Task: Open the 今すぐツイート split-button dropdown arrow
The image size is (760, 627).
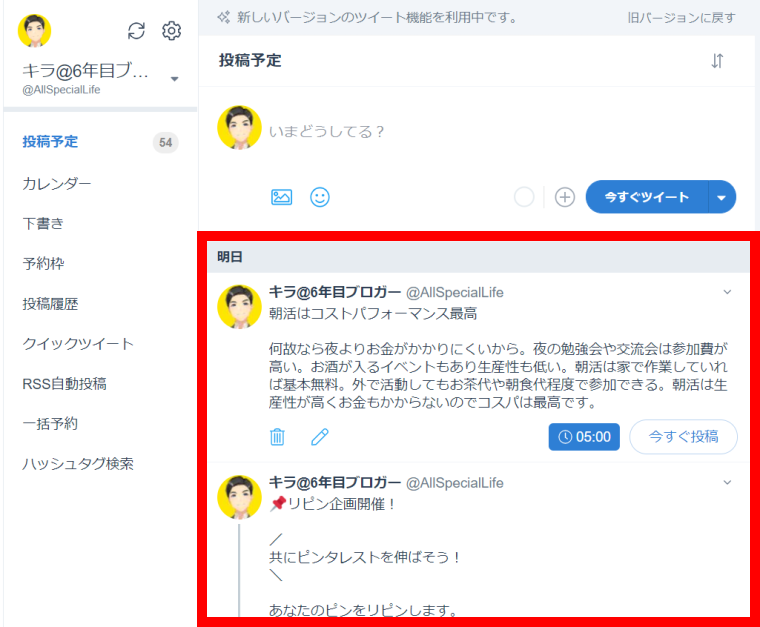Action: pyautogui.click(x=722, y=197)
